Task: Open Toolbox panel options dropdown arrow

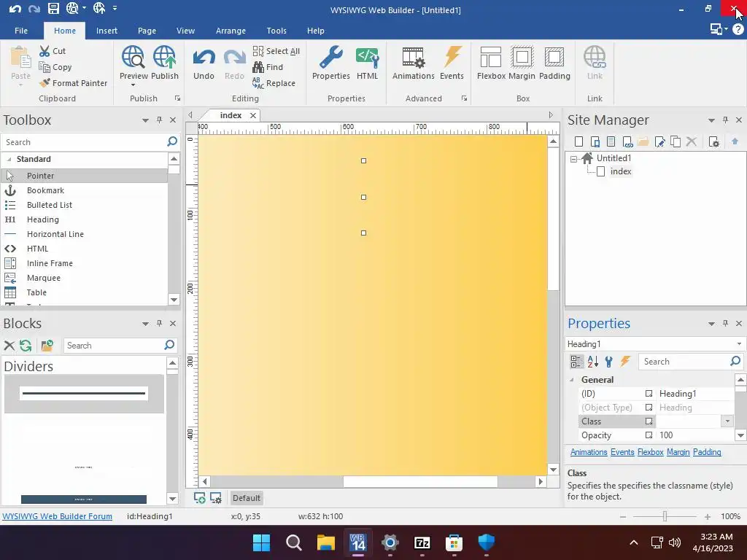Action: click(x=145, y=120)
